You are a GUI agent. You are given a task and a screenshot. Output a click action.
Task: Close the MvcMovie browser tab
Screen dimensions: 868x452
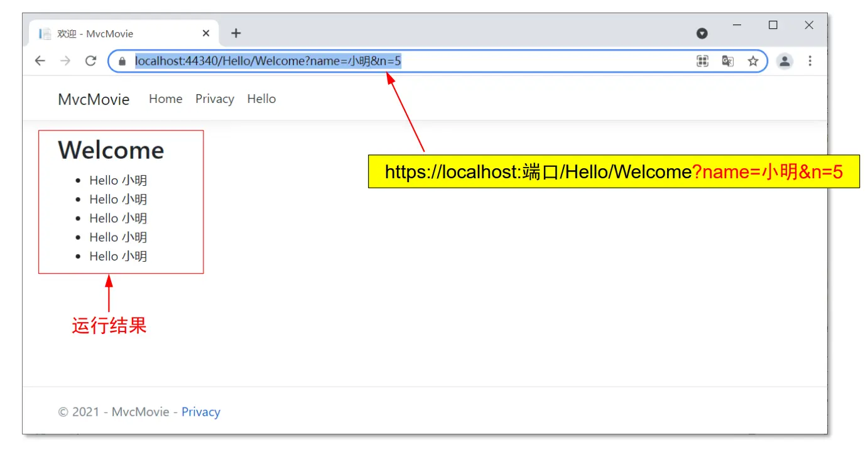tap(206, 33)
